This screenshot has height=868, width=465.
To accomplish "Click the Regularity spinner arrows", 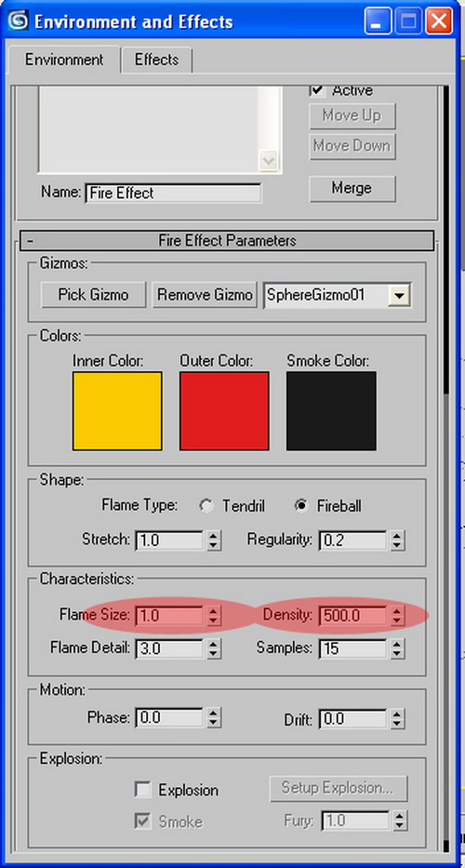I will pyautogui.click(x=397, y=541).
